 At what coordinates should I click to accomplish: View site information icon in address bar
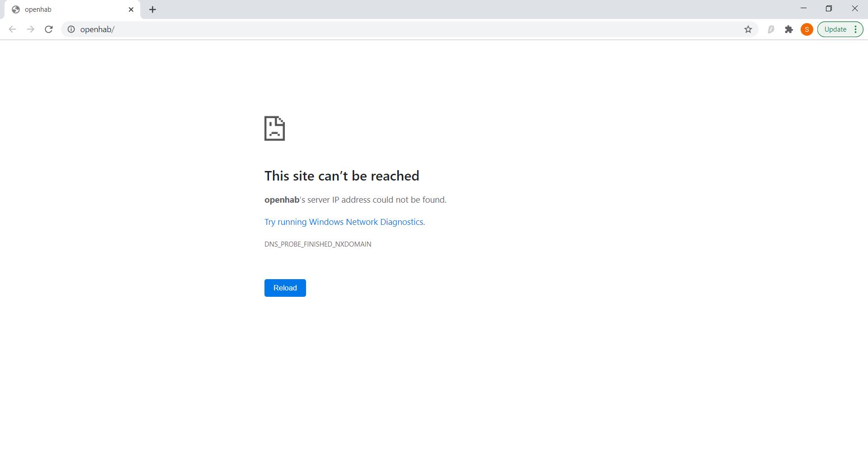click(x=71, y=29)
